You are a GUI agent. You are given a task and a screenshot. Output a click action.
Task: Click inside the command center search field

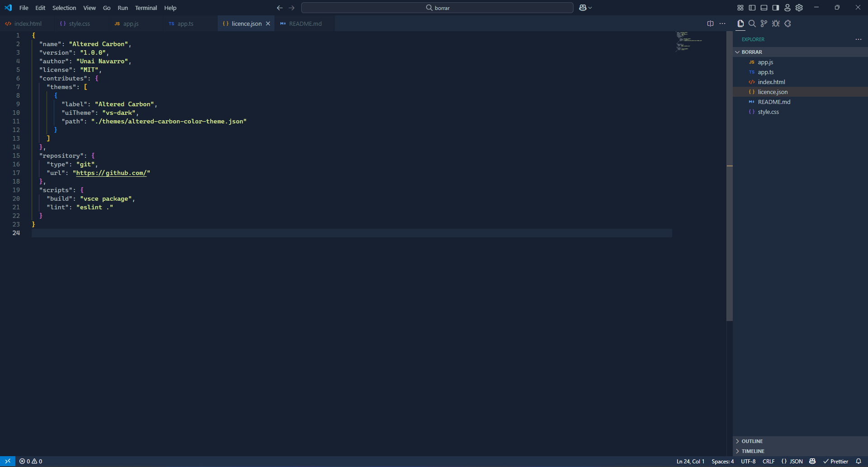437,8
